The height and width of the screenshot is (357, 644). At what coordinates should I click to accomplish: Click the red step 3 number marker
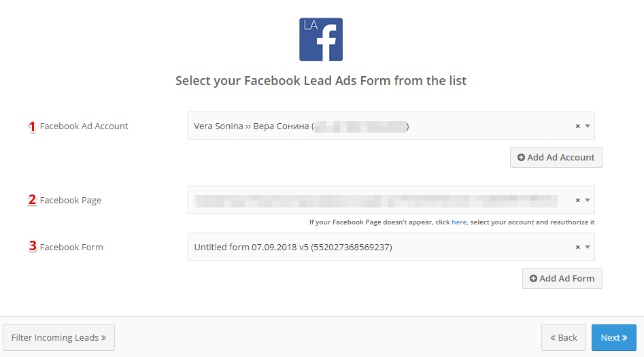click(33, 246)
